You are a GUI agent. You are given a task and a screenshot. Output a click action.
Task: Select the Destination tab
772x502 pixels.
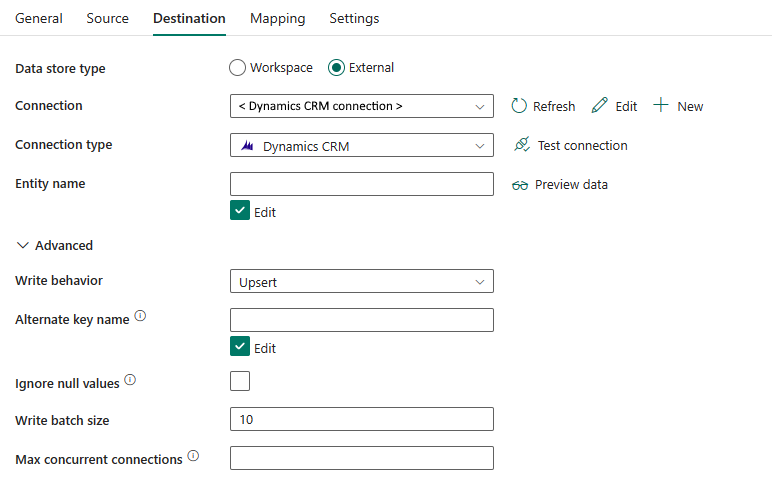189,18
